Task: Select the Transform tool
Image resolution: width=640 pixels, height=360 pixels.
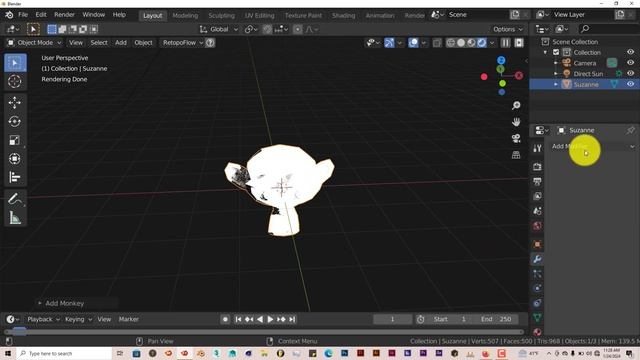Action: (x=15, y=158)
